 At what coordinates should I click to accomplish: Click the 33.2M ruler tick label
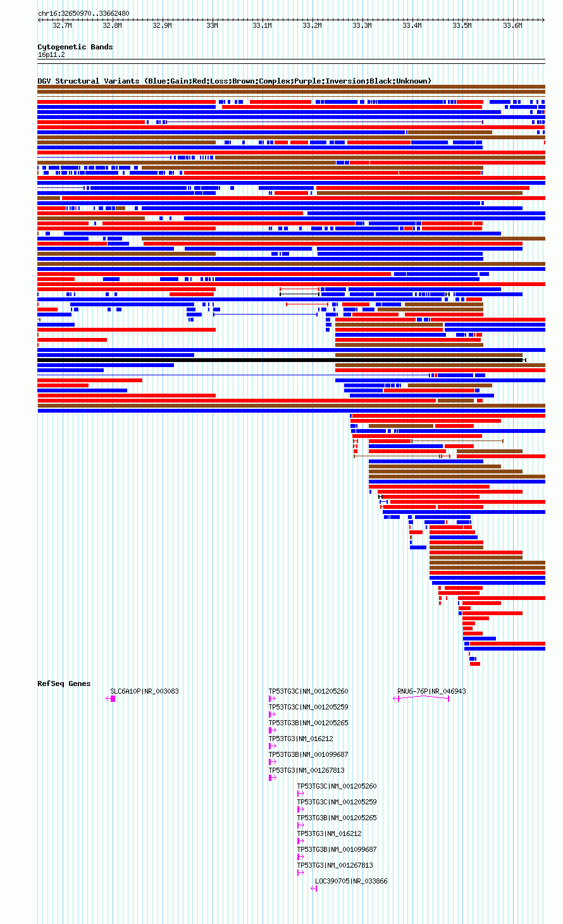pos(312,25)
